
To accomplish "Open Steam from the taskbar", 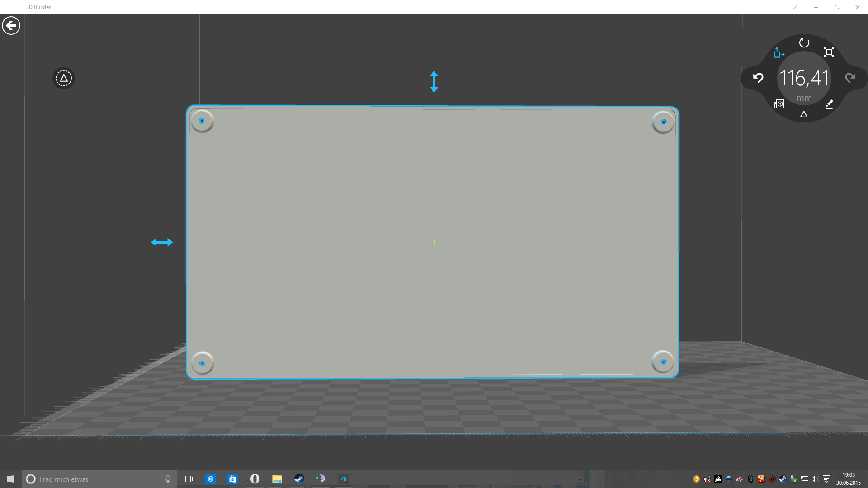I will pyautogui.click(x=299, y=479).
